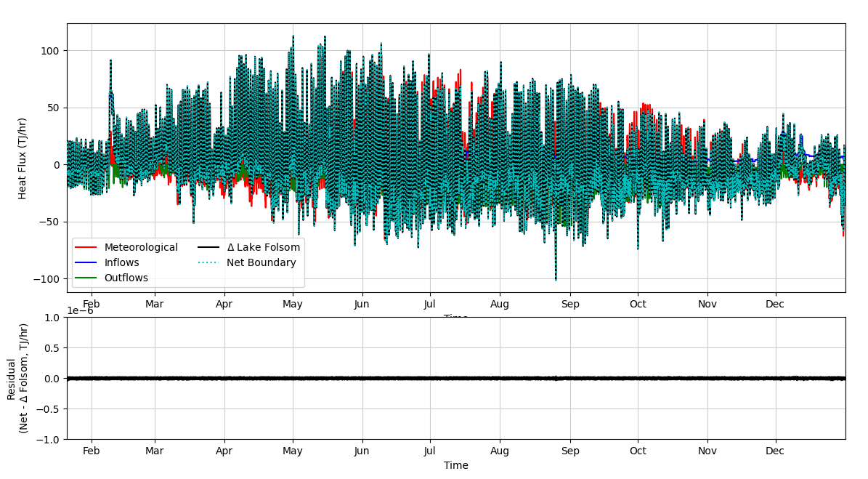Select the Jul tick on the lower plot
868x479 pixels.
click(x=430, y=451)
